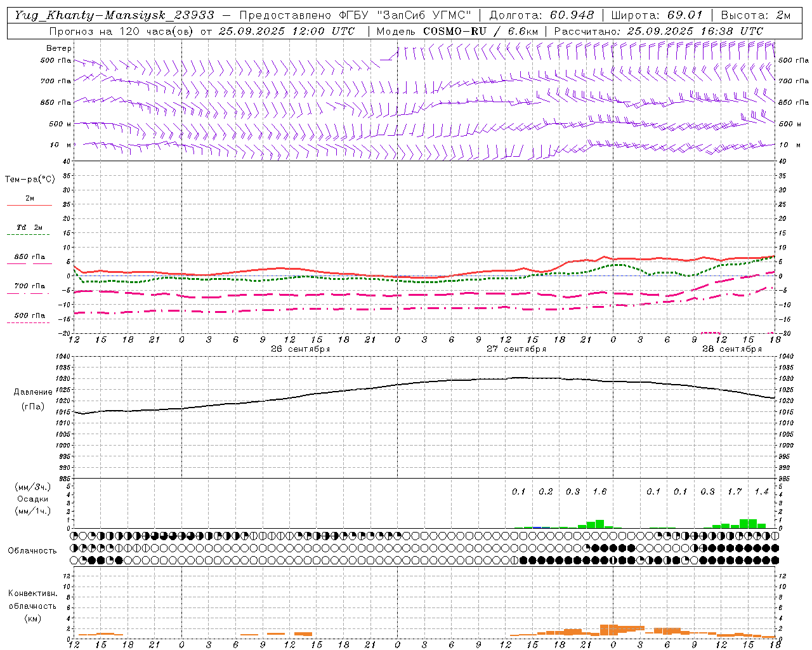Click the "Тем-ра(°C)" panel label
The width and height of the screenshot is (812, 650).
click(x=30, y=180)
